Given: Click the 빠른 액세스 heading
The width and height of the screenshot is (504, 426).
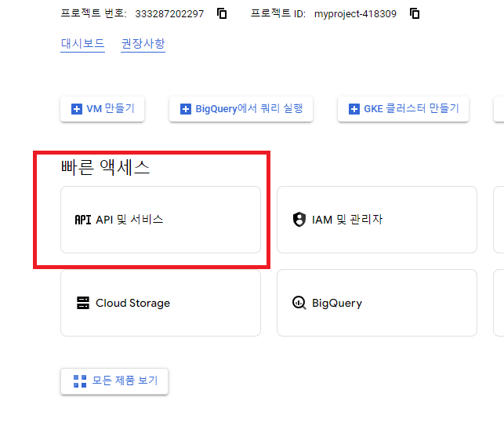Looking at the screenshot, I should (106, 168).
